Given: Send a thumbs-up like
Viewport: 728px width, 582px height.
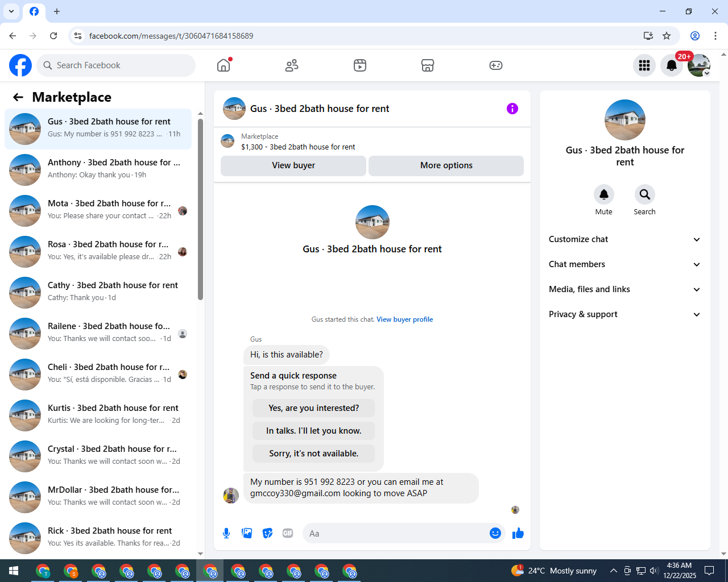Looking at the screenshot, I should [518, 533].
